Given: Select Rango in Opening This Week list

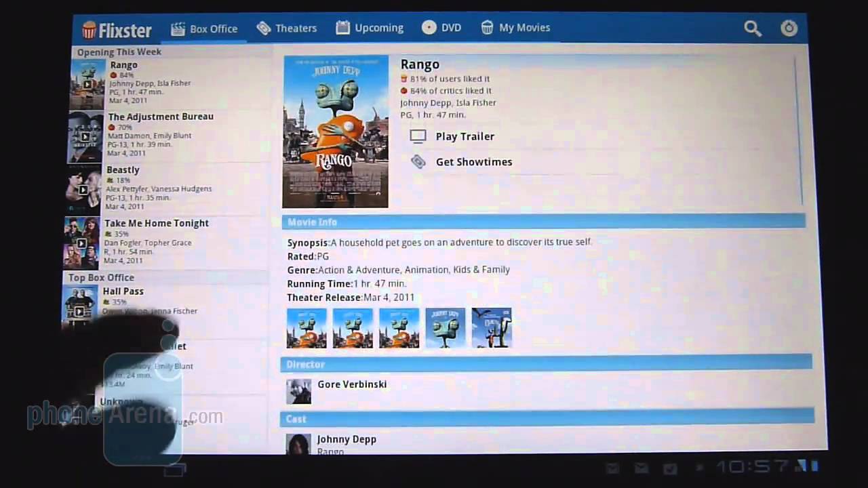Looking at the screenshot, I should 123,65.
